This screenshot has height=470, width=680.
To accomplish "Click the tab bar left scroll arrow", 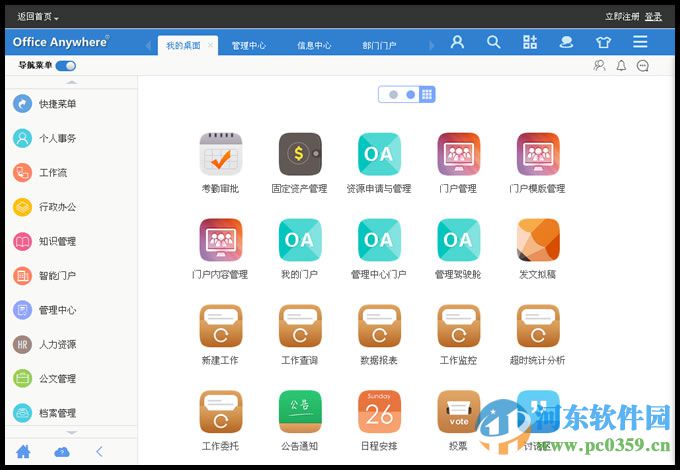I will (x=148, y=45).
